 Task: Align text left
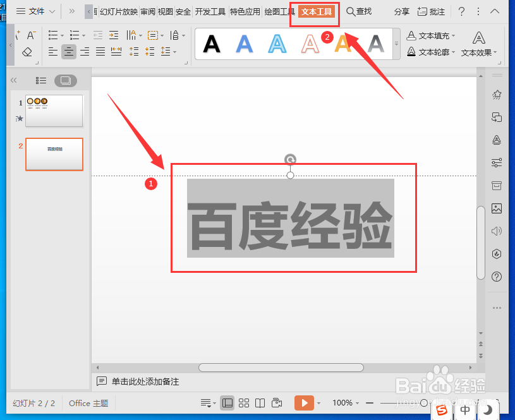(x=53, y=52)
